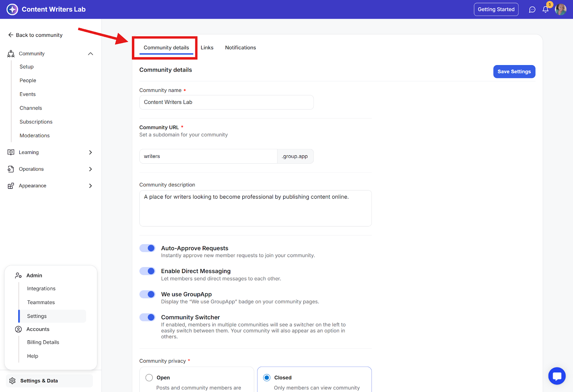Click the Content Writers Lab logo icon
The height and width of the screenshot is (392, 573).
(12, 9)
